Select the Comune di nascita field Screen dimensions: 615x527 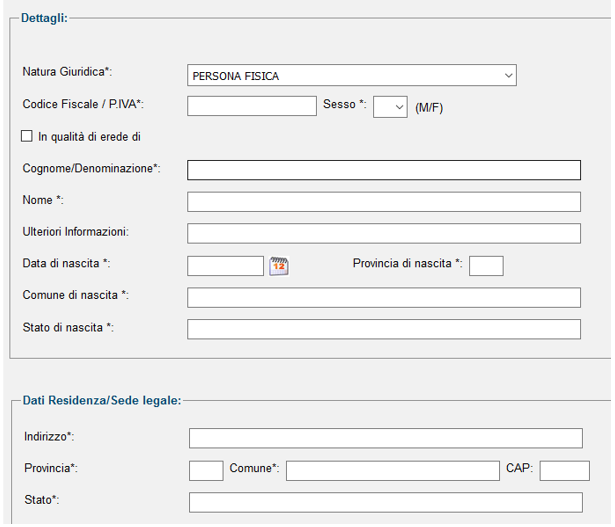(x=384, y=298)
